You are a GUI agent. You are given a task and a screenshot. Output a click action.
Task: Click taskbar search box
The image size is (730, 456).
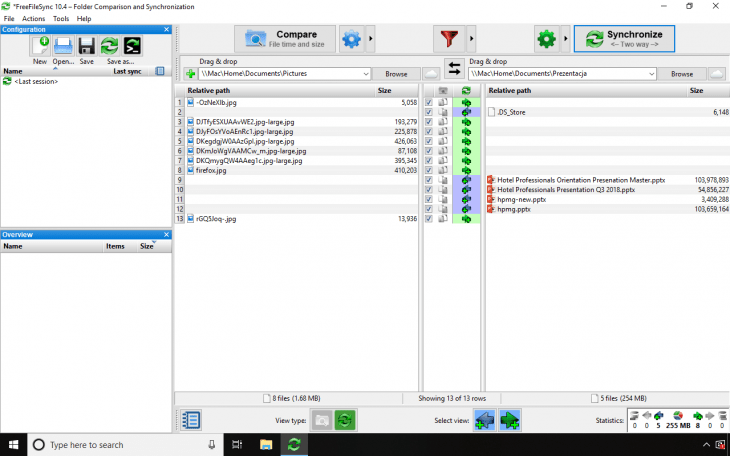[x=126, y=445]
